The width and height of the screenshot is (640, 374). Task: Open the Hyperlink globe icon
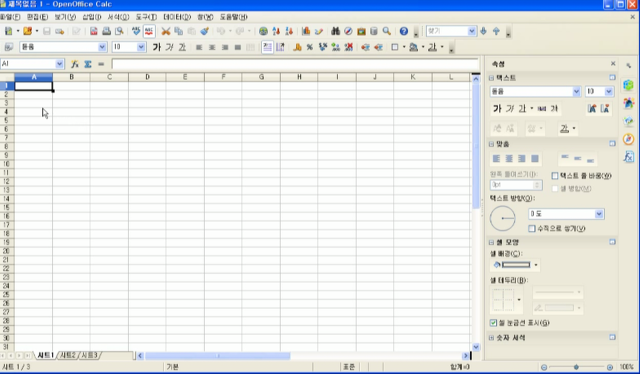coord(263,31)
